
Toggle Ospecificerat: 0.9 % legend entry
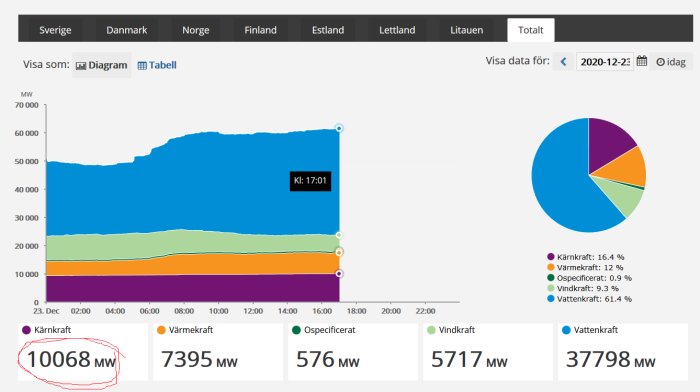tap(589, 278)
